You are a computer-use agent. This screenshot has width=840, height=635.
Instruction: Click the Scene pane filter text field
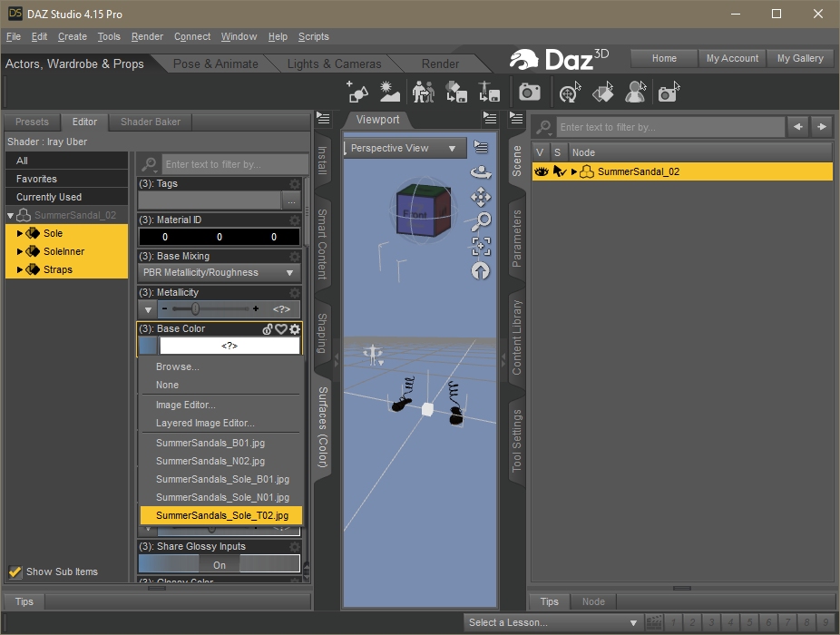tap(670, 127)
